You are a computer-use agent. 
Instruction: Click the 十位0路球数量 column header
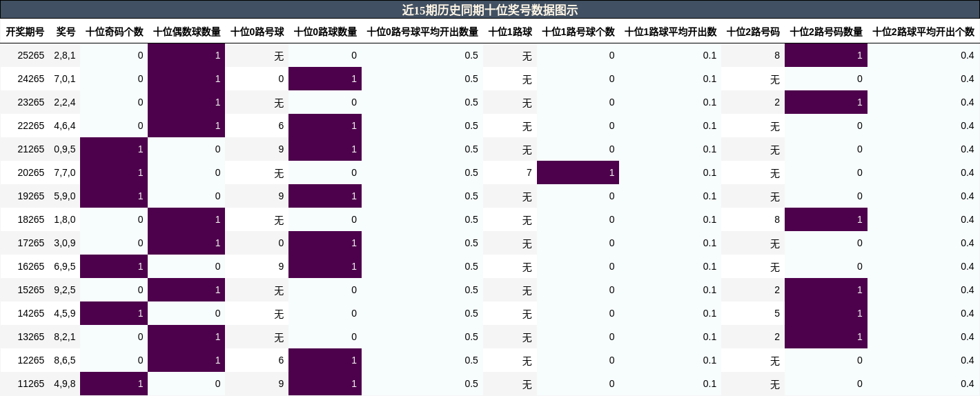pos(326,32)
